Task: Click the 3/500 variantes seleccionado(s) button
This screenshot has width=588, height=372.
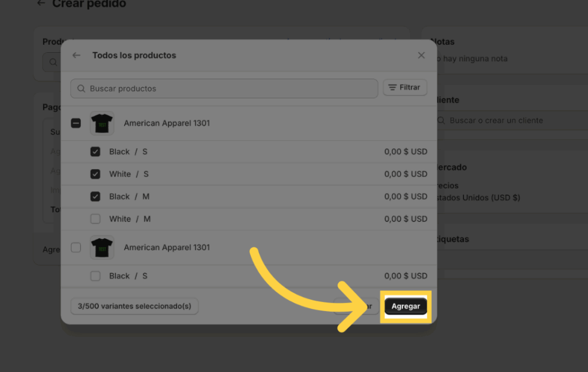Action: tap(134, 307)
